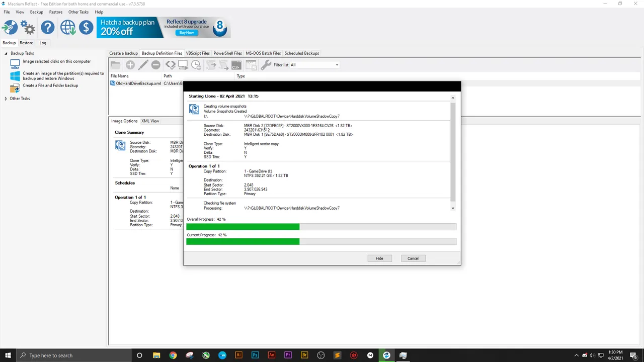Click the pencil edit definition icon

point(143,65)
